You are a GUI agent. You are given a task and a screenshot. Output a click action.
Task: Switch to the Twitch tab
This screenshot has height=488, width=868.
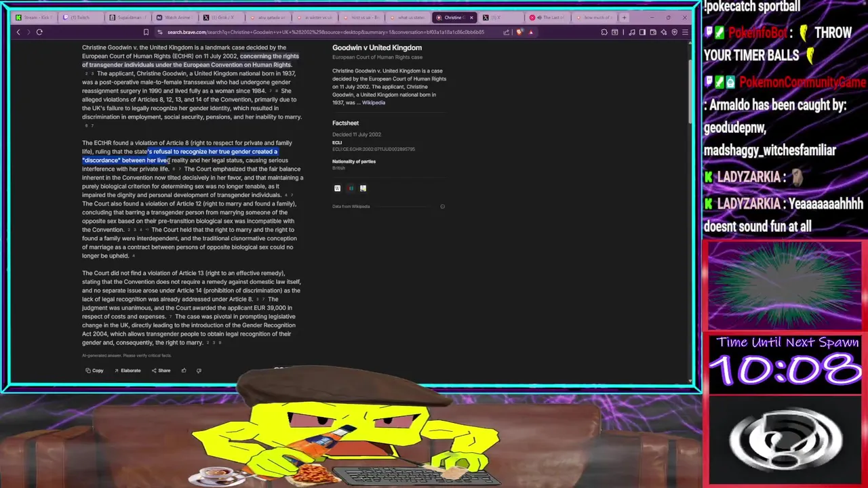pyautogui.click(x=81, y=17)
